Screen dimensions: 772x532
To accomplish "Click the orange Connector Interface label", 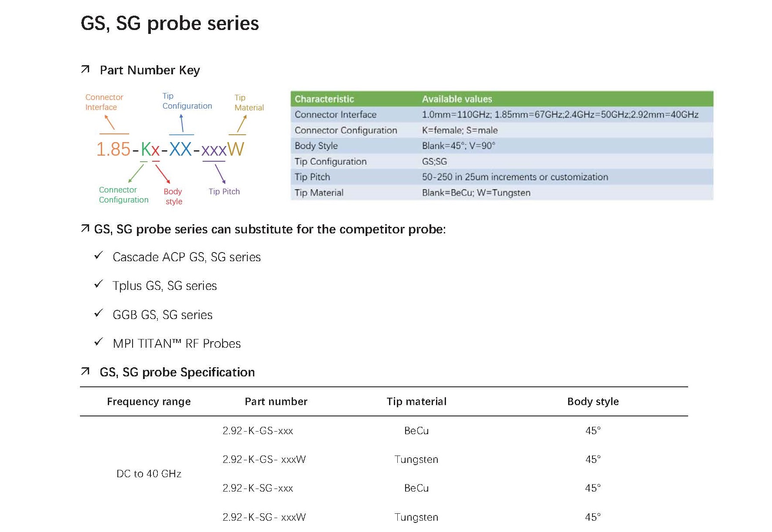I will tap(104, 102).
